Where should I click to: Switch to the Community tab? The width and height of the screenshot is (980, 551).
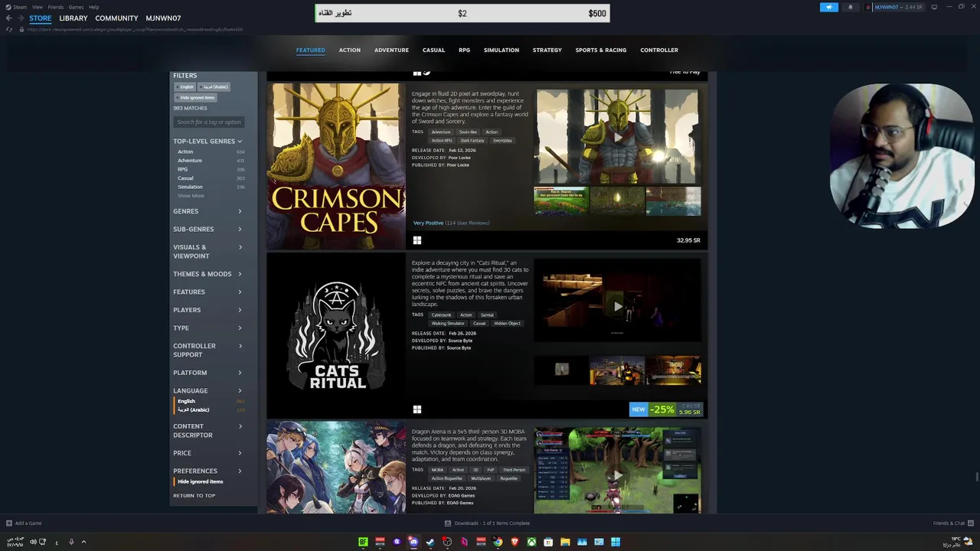[116, 18]
